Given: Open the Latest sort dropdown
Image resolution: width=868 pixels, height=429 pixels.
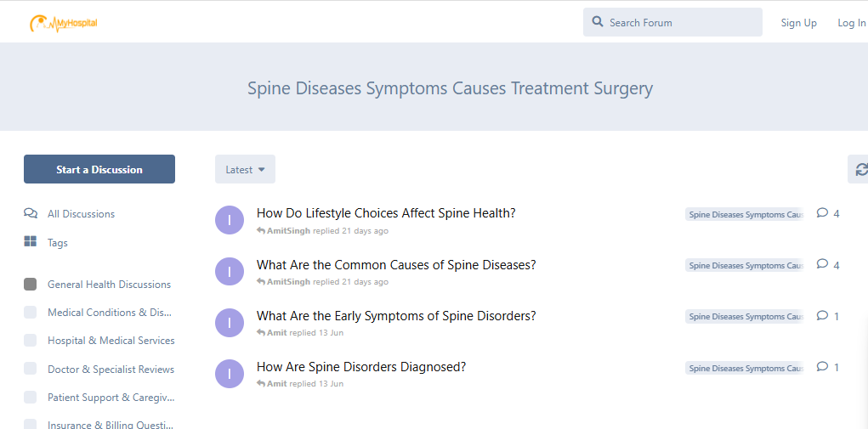Looking at the screenshot, I should [x=245, y=169].
